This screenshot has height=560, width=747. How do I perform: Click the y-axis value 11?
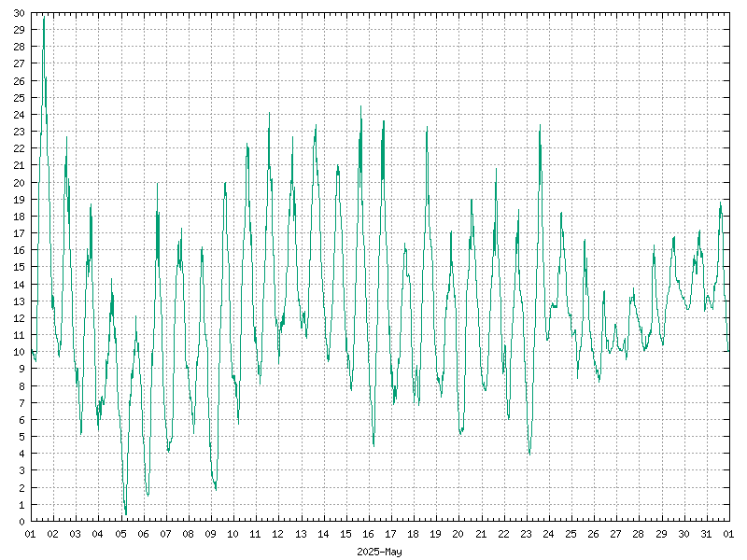pyautogui.click(x=19, y=335)
